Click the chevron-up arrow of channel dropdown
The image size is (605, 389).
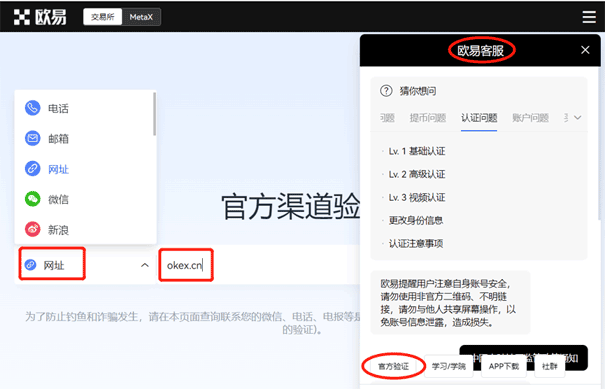click(x=145, y=265)
